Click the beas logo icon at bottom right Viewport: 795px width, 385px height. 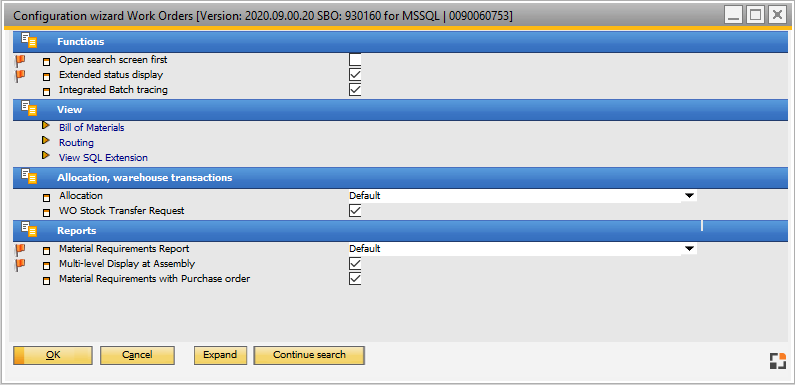(x=777, y=360)
